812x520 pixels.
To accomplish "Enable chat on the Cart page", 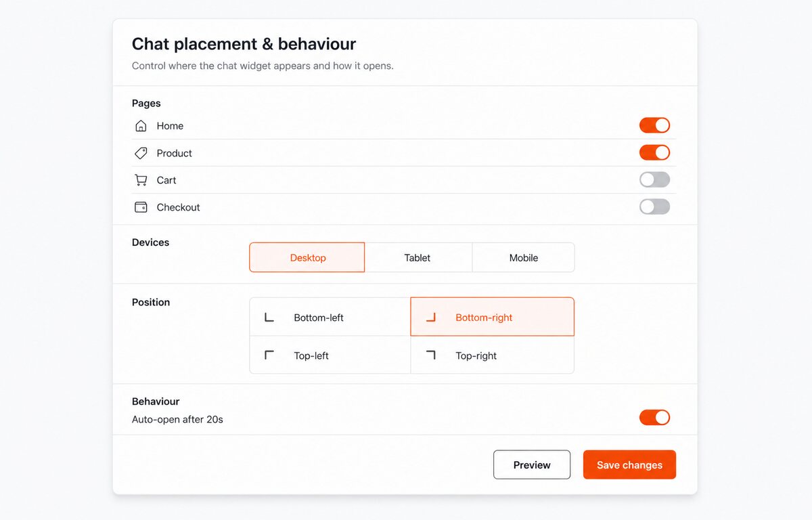I will (x=654, y=179).
